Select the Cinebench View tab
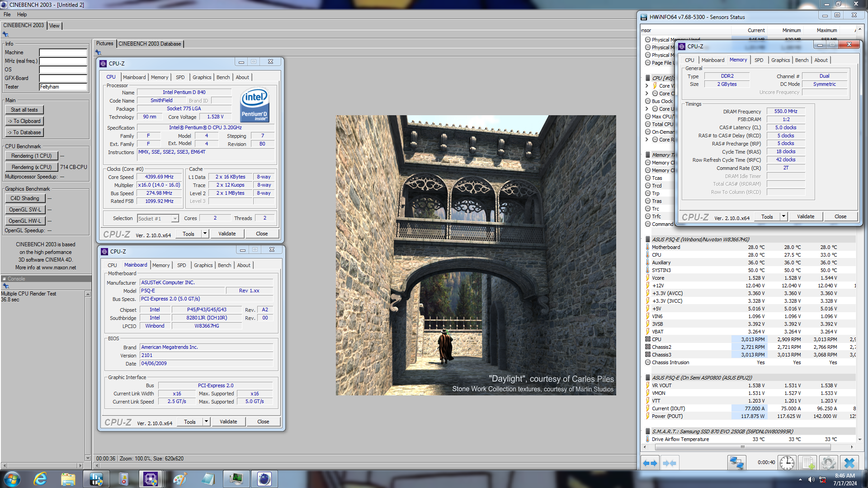This screenshot has height=488, width=868. (54, 26)
